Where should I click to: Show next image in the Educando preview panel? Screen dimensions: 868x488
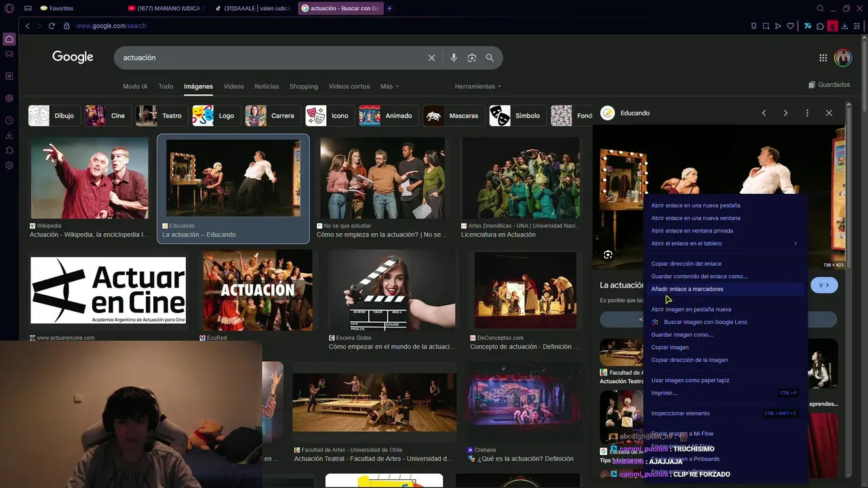[x=785, y=113]
